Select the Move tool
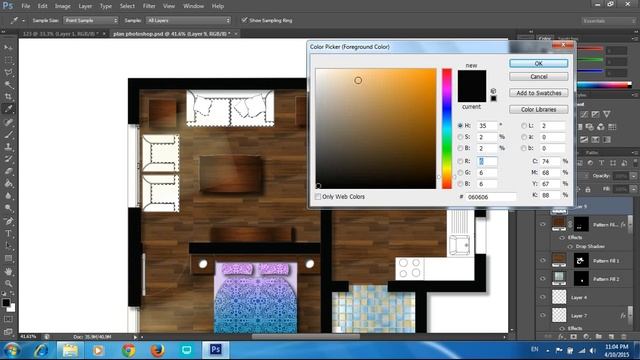 [8, 48]
